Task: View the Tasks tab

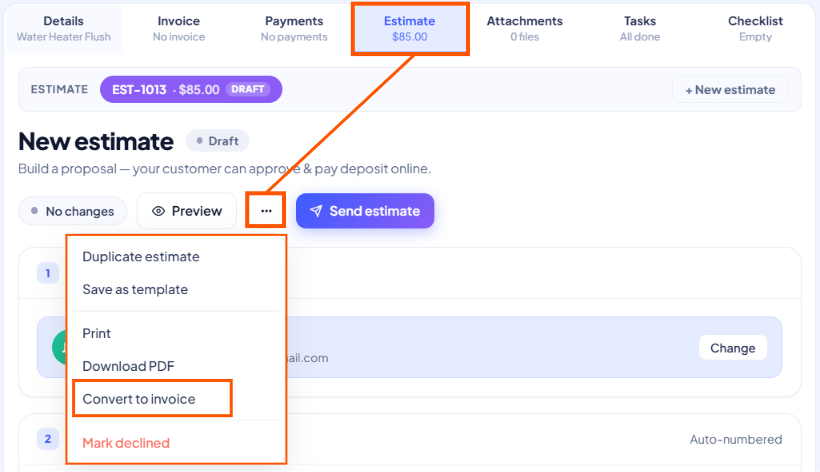Action: click(640, 29)
